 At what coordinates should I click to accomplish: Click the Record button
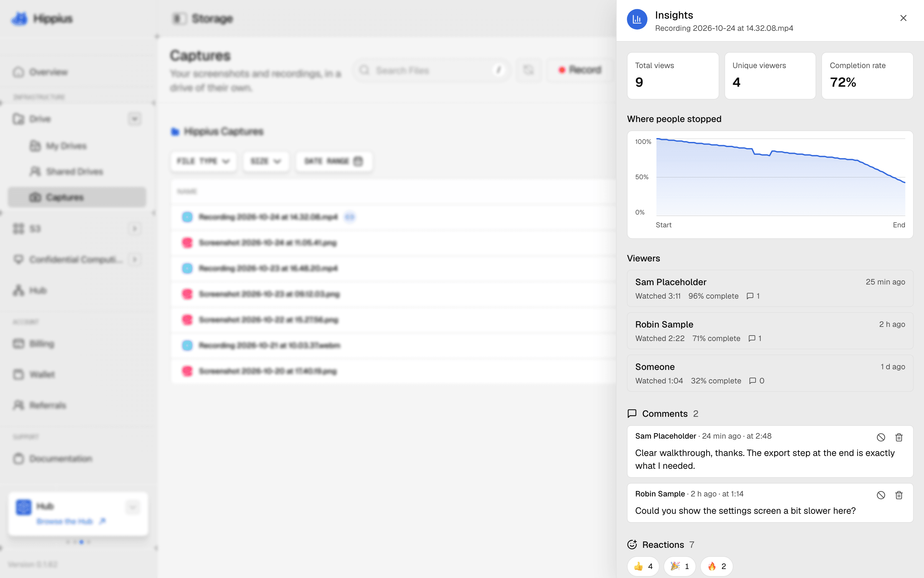(580, 70)
